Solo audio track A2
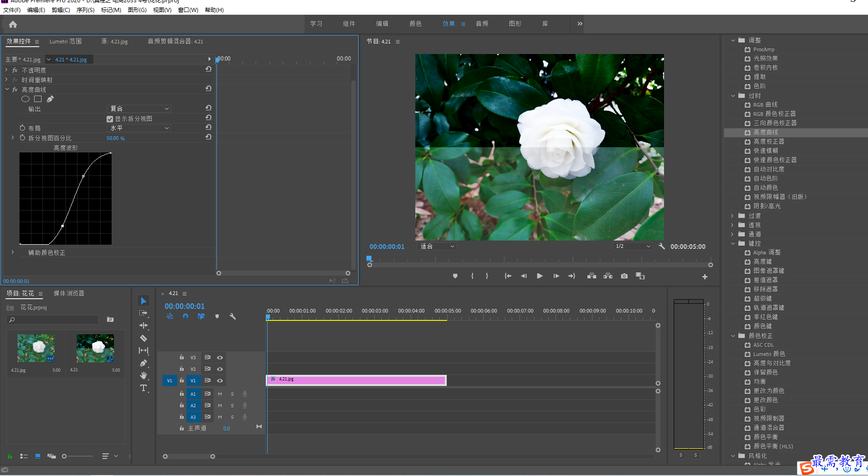868x476 pixels. 232,405
